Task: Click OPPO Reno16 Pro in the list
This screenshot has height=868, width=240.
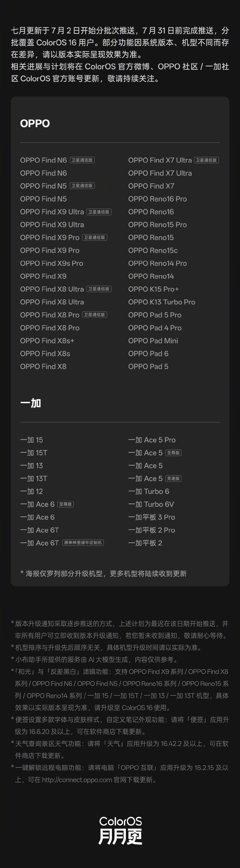Action: tap(158, 199)
